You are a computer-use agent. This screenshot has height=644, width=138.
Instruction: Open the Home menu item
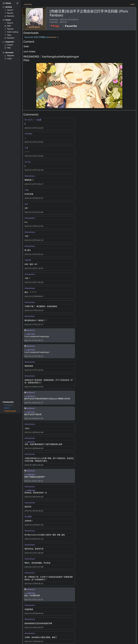point(8,3)
